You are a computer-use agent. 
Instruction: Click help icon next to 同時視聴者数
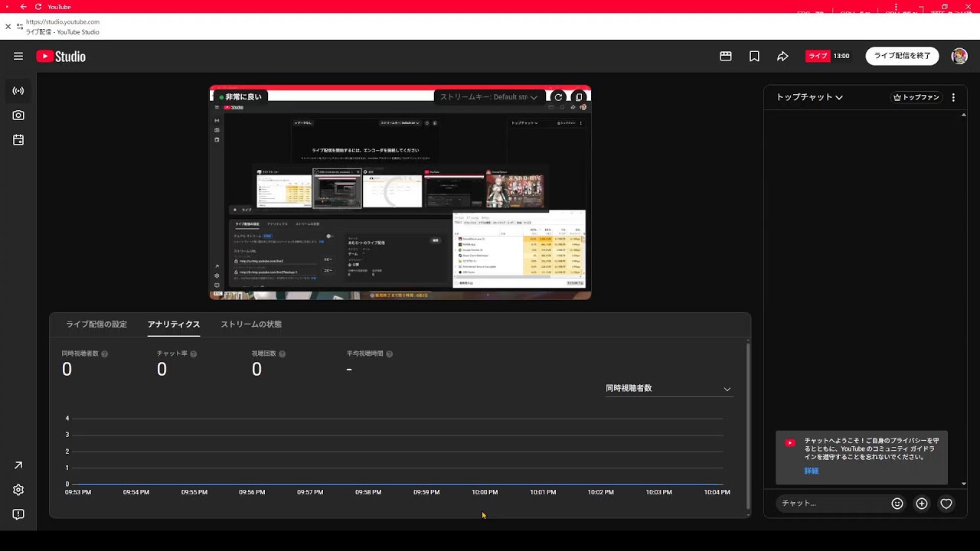105,354
